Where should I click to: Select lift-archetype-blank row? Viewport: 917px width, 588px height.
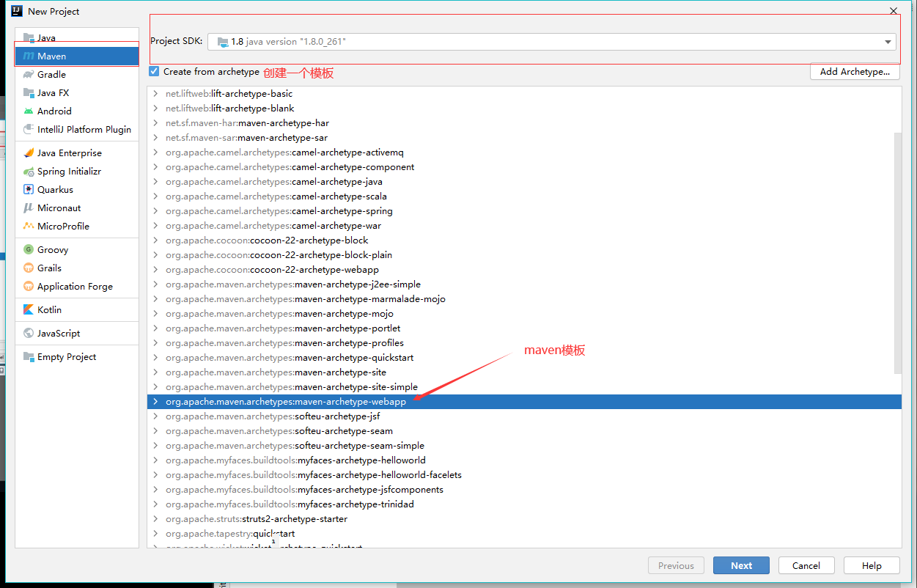tap(524, 109)
